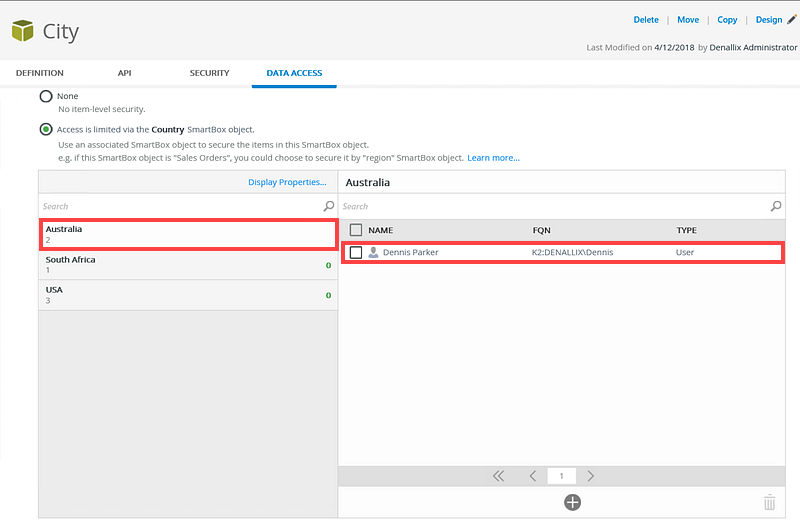Click the right panel search magnifier icon
The width and height of the screenshot is (800, 528).
tap(776, 206)
